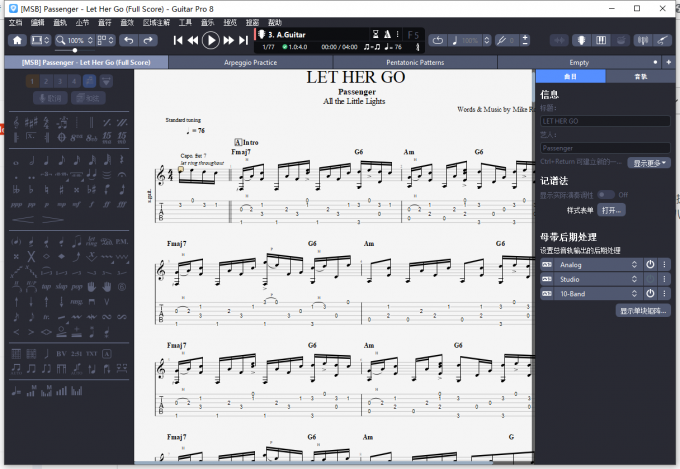Switch to the Arpeggio Practice tab
Viewport: 680px width, 469px height.
(251, 62)
